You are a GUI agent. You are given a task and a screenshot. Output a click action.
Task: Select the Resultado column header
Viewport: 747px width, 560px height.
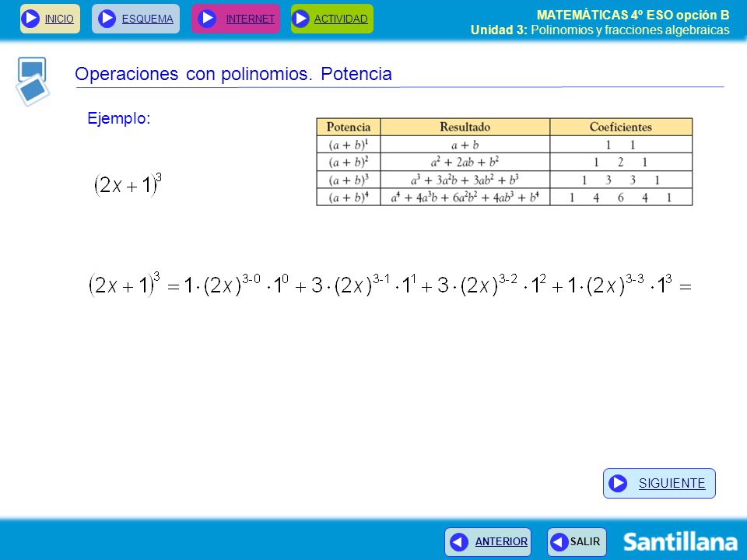[465, 127]
